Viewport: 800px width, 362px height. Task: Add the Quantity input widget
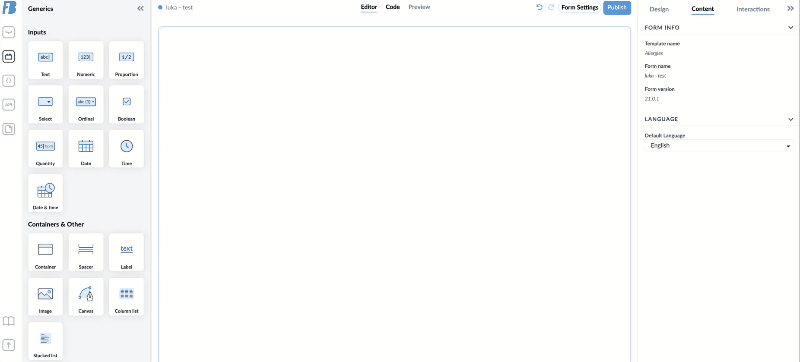(45, 149)
